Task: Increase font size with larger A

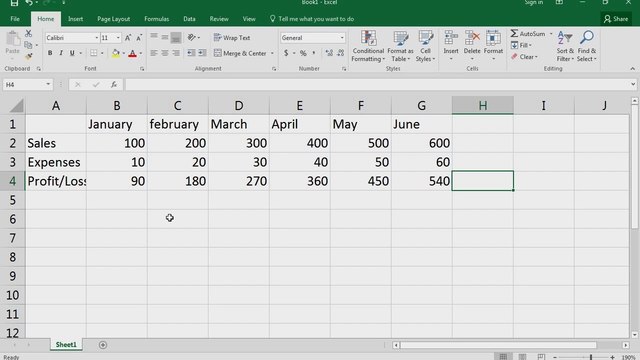Action: coord(128,38)
